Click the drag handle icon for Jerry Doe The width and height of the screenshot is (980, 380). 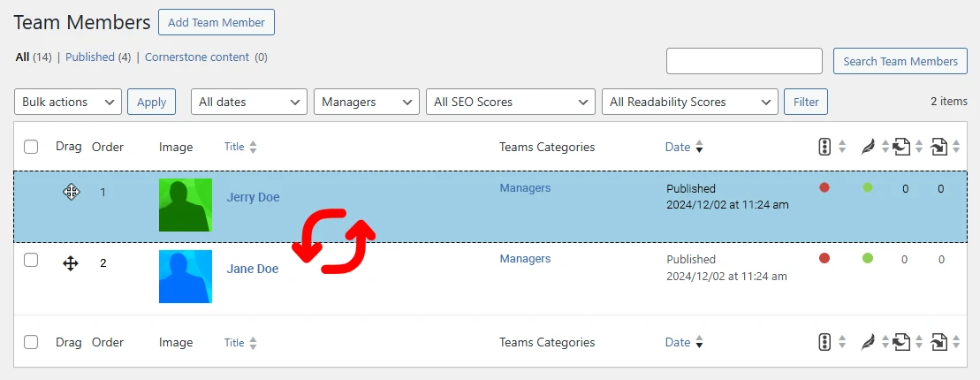(x=71, y=192)
